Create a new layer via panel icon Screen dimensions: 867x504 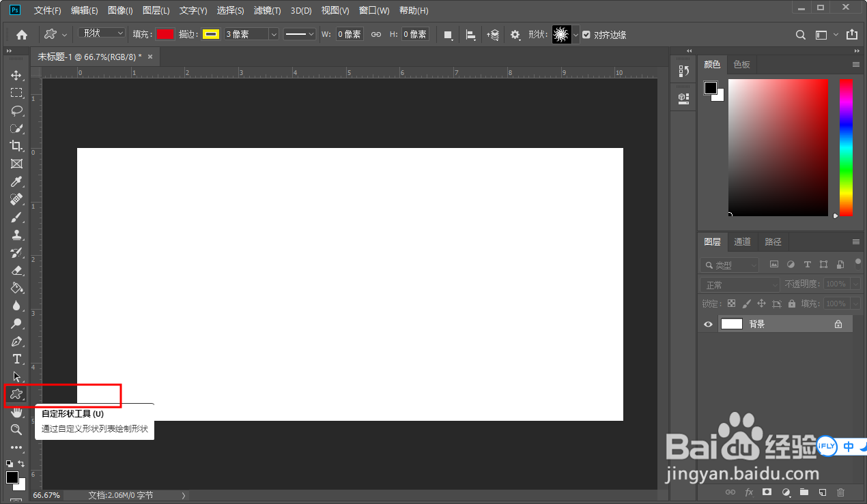[823, 492]
